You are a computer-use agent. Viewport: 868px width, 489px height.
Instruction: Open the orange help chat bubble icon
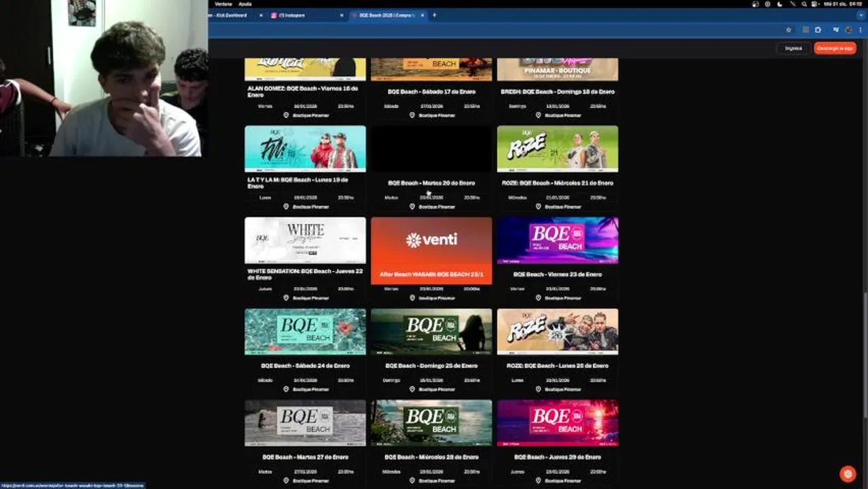pyautogui.click(x=847, y=473)
